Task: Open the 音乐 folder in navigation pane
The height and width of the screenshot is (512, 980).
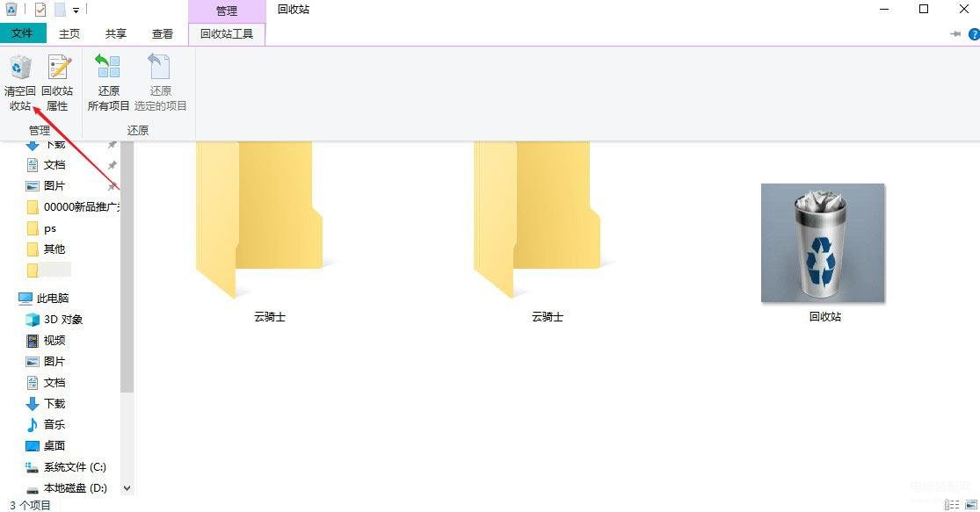Action: coord(46,424)
